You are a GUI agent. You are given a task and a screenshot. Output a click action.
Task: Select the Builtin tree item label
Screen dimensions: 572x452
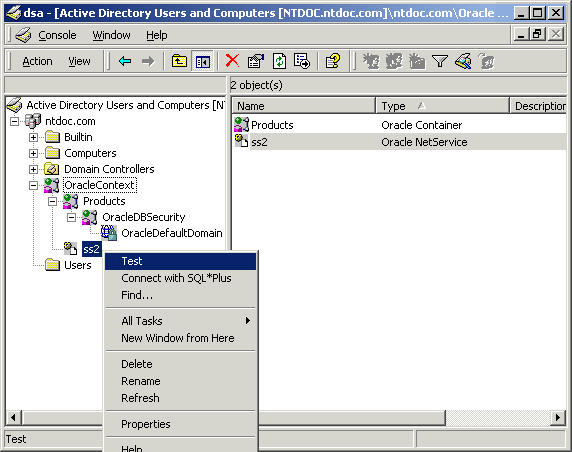point(78,137)
